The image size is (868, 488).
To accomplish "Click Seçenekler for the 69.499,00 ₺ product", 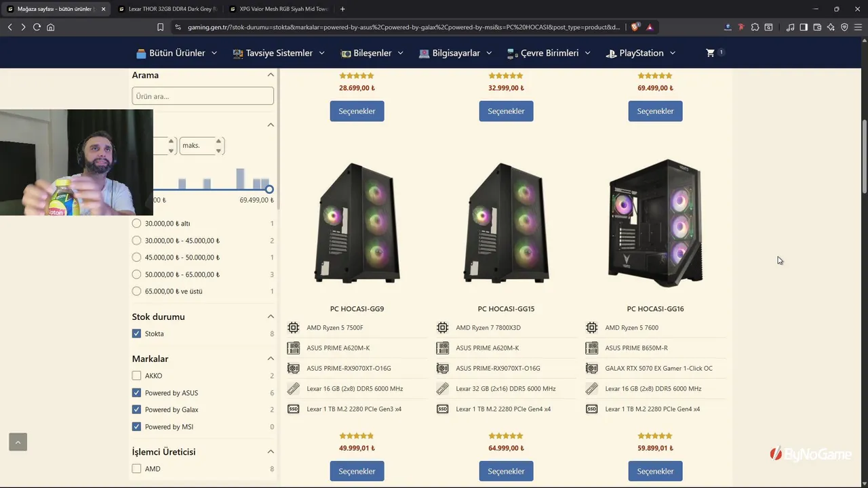I will pos(655,111).
